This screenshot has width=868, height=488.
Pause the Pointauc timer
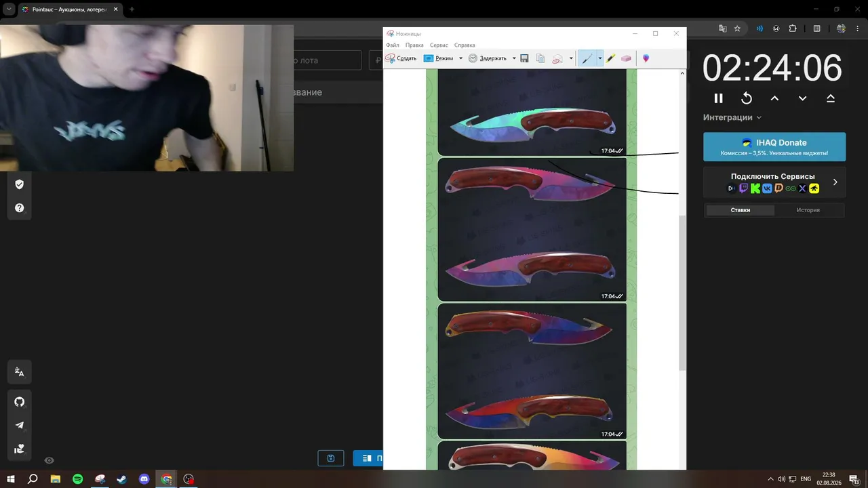pyautogui.click(x=719, y=98)
